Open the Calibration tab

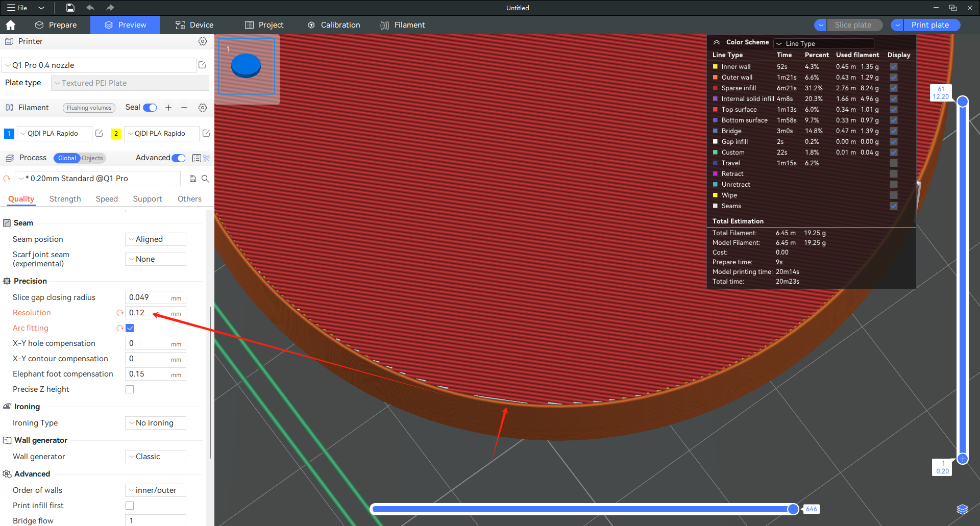click(334, 25)
